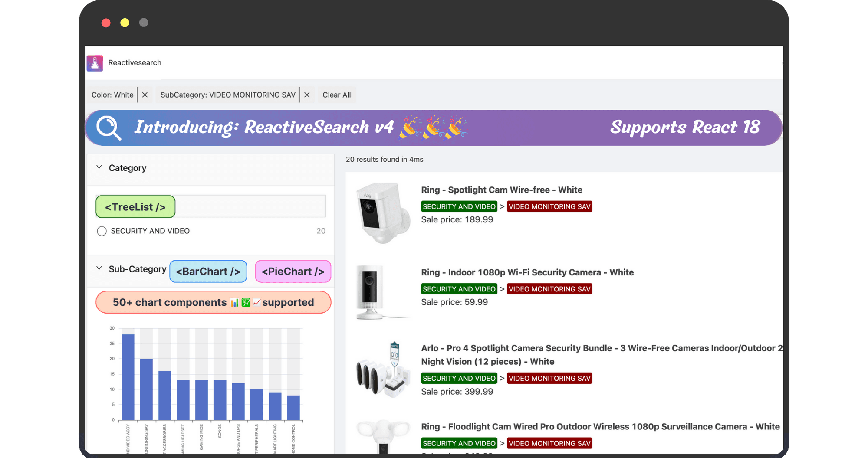Click the magnifying glass icon in the v4 banner
Screen dimensions: 868x458
[x=108, y=128]
